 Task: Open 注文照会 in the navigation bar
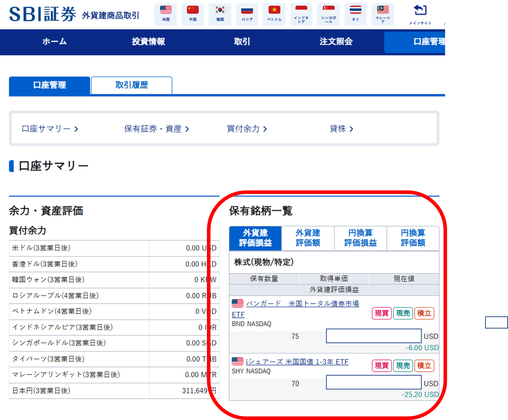tap(336, 42)
